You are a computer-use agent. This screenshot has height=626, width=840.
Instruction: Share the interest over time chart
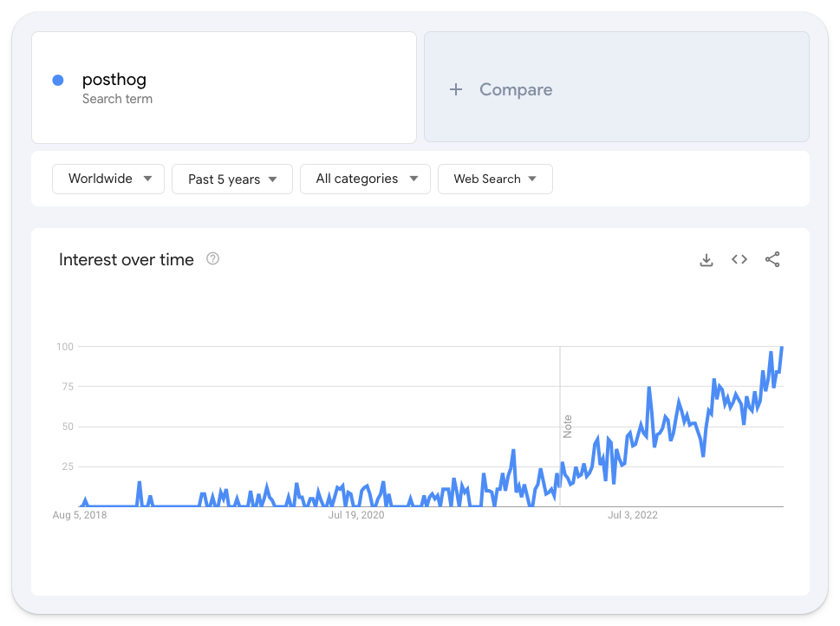coord(772,258)
